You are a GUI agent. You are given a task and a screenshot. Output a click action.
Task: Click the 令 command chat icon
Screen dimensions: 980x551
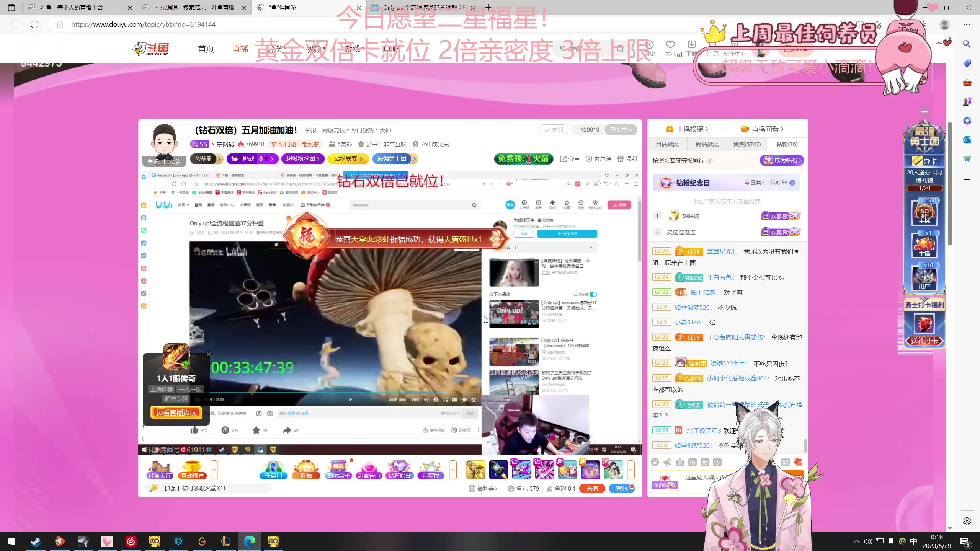click(717, 462)
